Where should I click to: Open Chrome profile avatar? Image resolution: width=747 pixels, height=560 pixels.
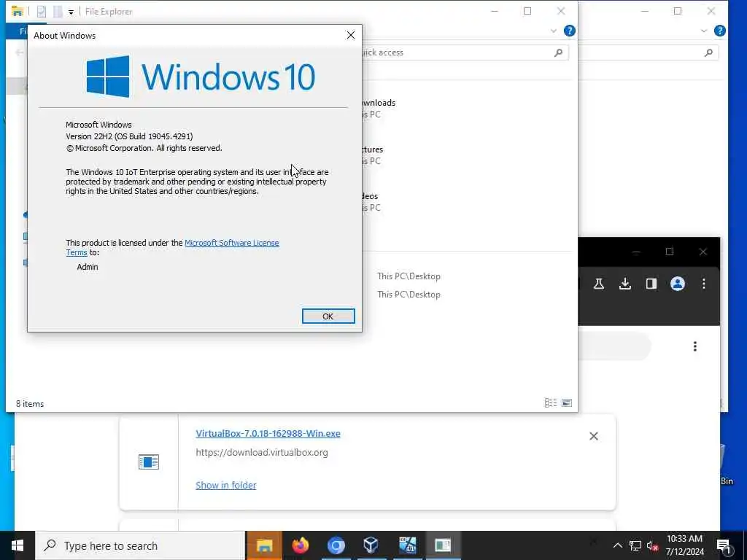[678, 284]
